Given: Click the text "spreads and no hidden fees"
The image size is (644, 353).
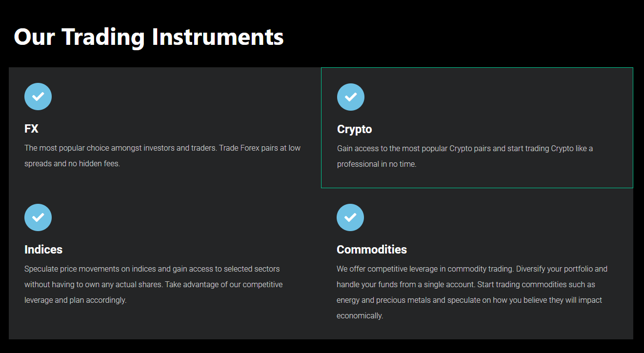Looking at the screenshot, I should (71, 164).
